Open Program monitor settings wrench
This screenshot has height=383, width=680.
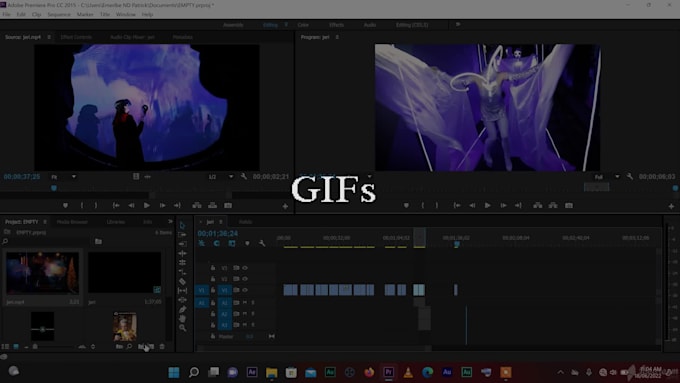pos(630,177)
